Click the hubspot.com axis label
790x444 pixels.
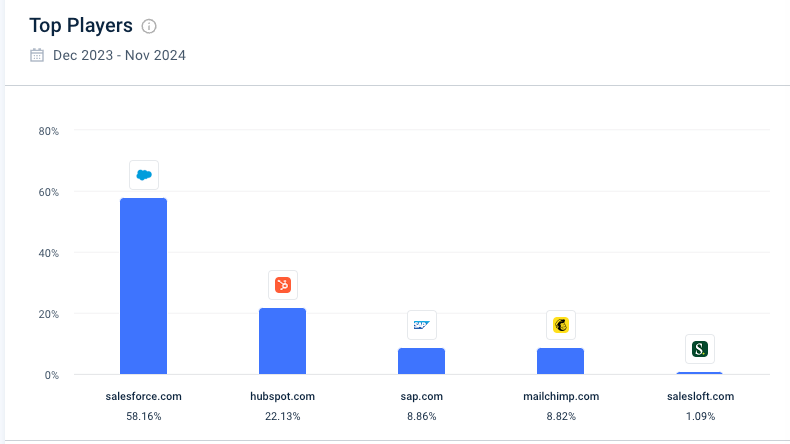tap(283, 396)
